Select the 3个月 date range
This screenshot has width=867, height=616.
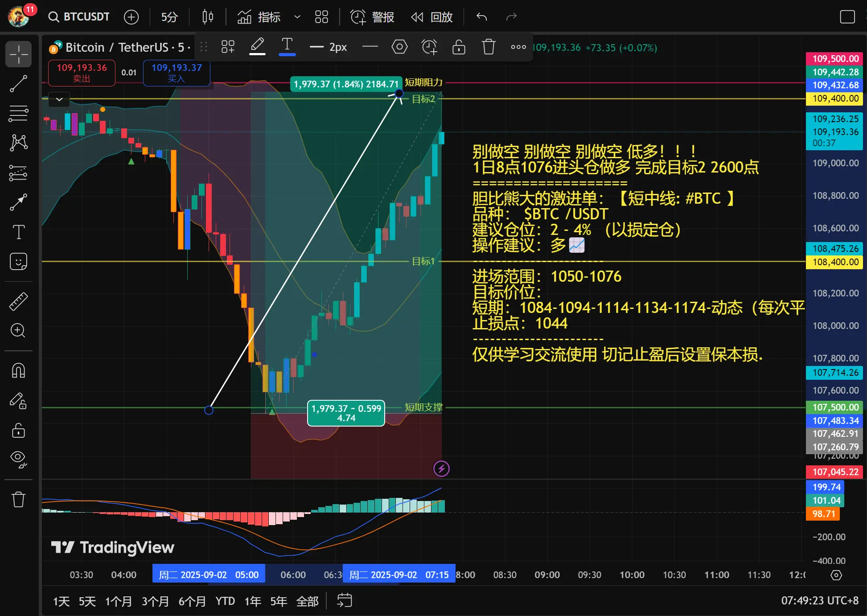pyautogui.click(x=155, y=601)
